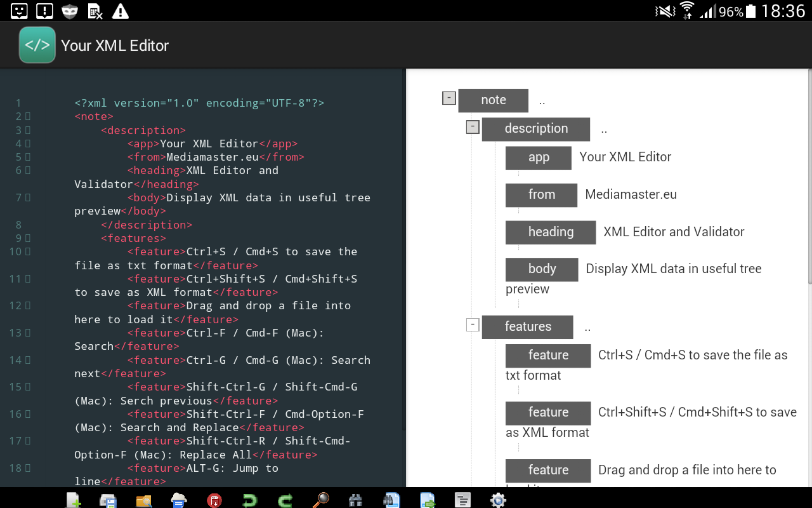Tap the mask notification icon
The height and width of the screenshot is (508, 812).
tap(70, 10)
